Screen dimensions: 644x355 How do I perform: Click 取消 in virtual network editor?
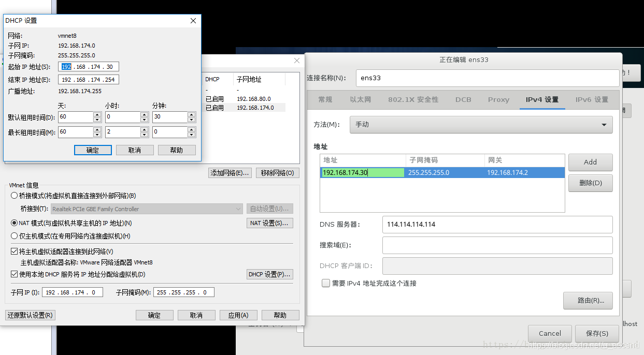196,315
